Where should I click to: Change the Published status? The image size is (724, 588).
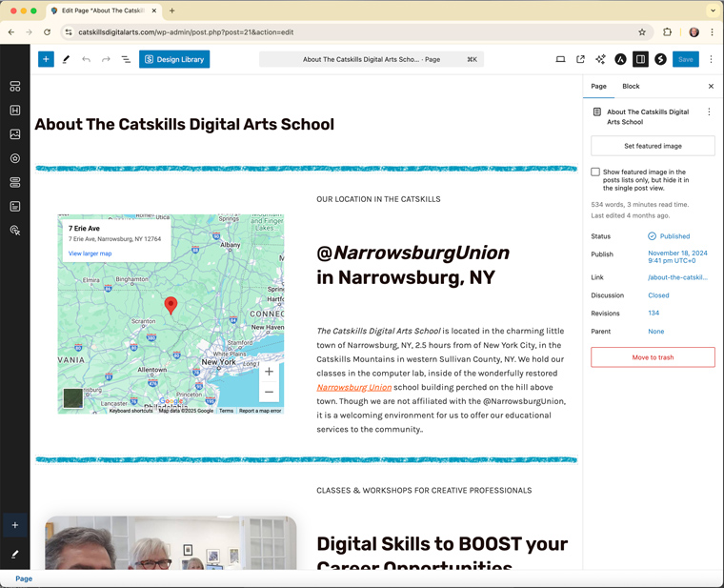(669, 236)
